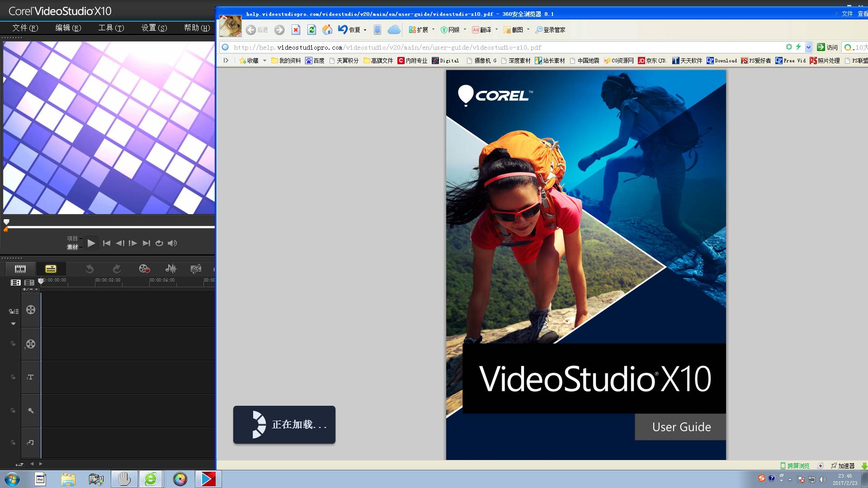Click the browser back 后退 button
This screenshot has width=868, height=488.
point(257,30)
